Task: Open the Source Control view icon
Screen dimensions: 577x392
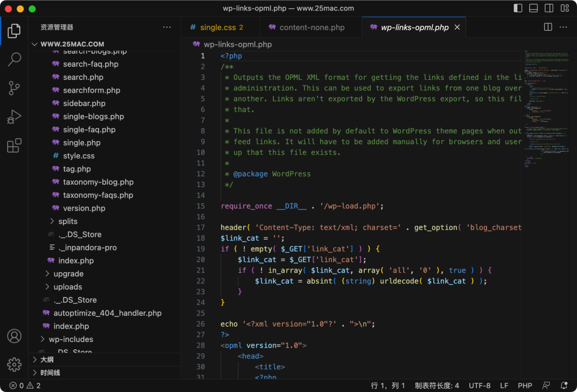Action: coord(14,88)
